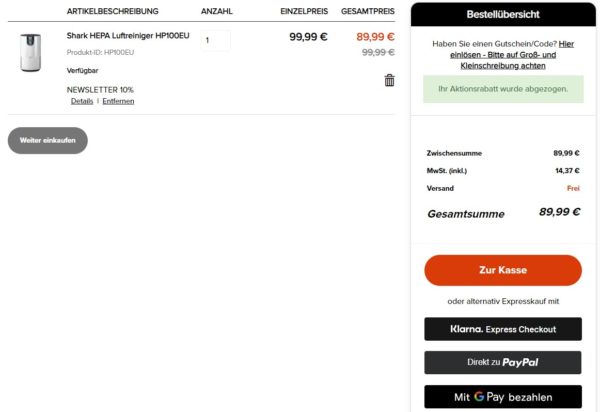The image size is (600, 412).
Task: Click the Bestellübersicht header bar
Action: click(502, 15)
